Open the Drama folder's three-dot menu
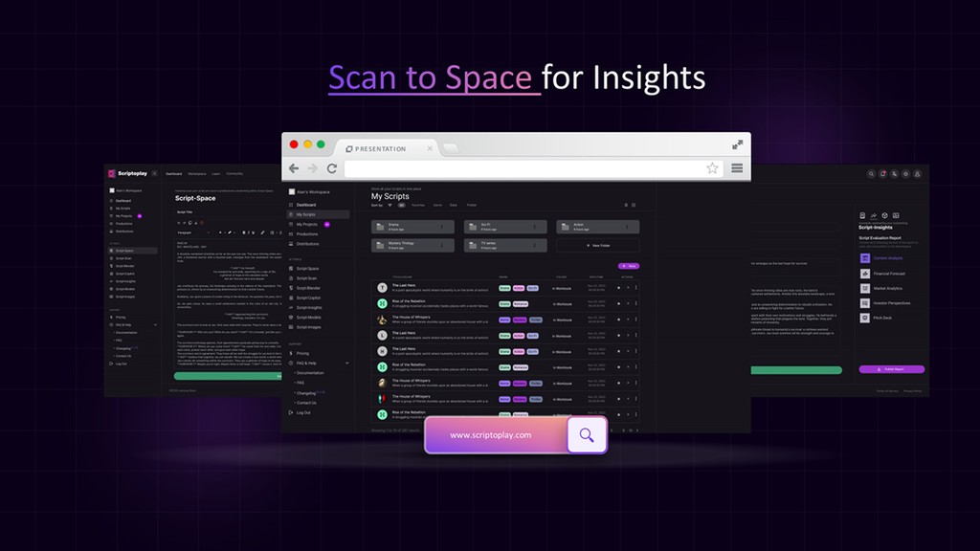 pos(442,227)
